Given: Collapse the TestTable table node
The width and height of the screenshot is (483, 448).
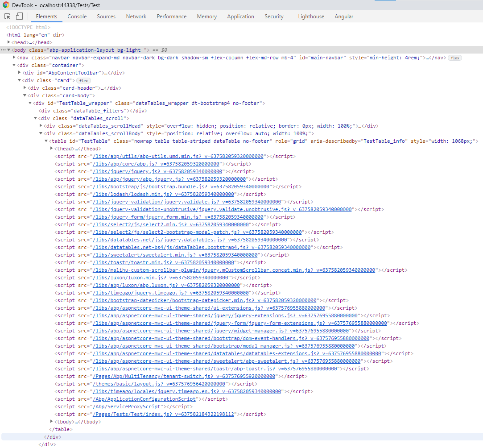Looking at the screenshot, I should (46, 141).
